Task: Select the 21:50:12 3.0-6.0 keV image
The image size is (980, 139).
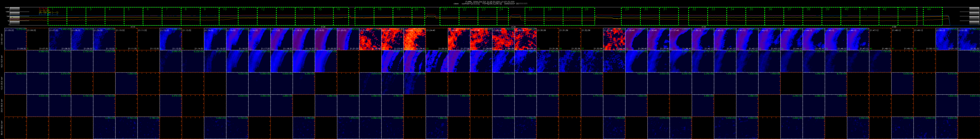Action: coord(947,39)
